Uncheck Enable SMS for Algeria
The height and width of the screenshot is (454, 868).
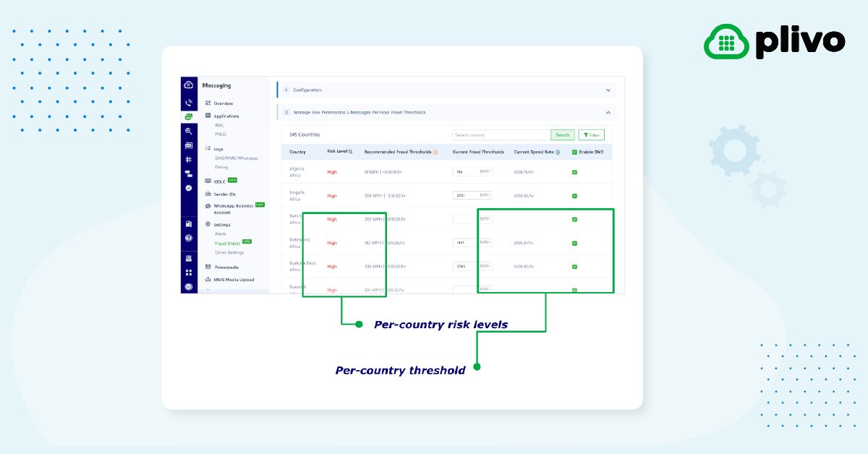[x=574, y=172]
